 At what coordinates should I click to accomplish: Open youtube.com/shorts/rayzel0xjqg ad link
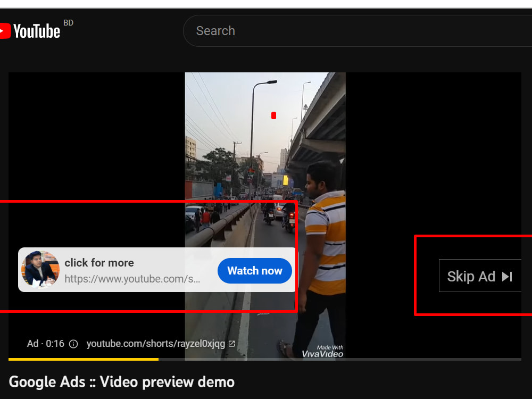[156, 344]
